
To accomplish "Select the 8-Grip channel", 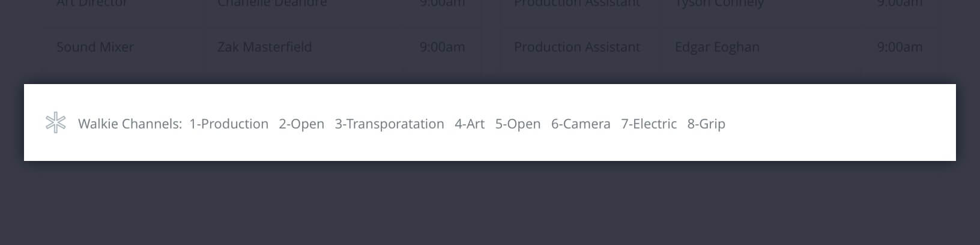I will [706, 124].
